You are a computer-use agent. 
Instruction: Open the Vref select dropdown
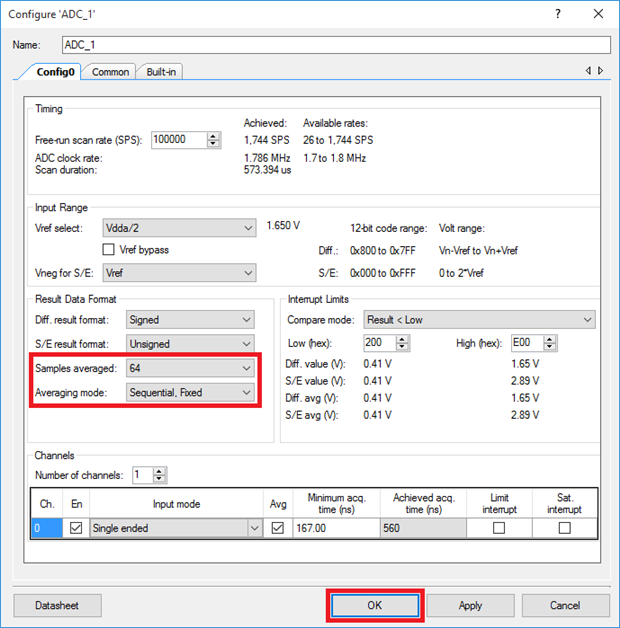tap(180, 228)
